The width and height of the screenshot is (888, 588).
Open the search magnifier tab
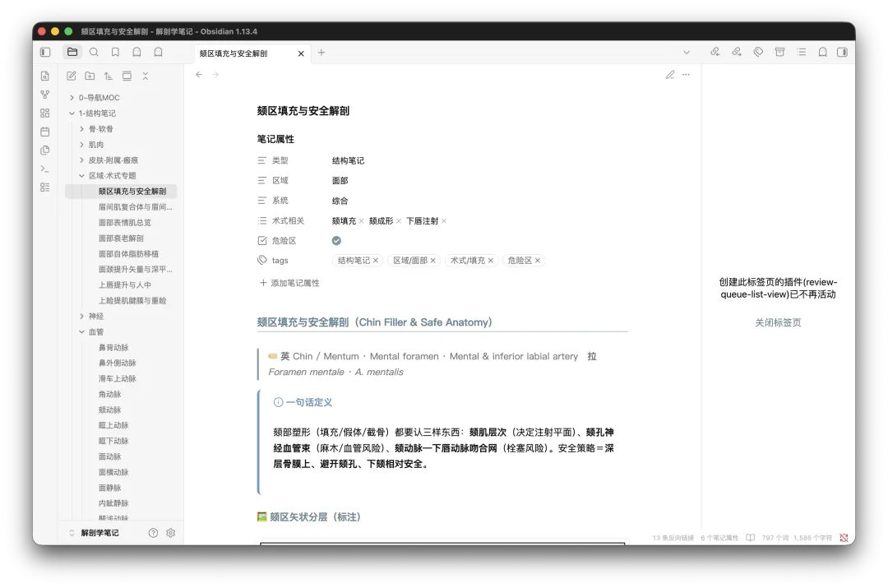tap(94, 52)
